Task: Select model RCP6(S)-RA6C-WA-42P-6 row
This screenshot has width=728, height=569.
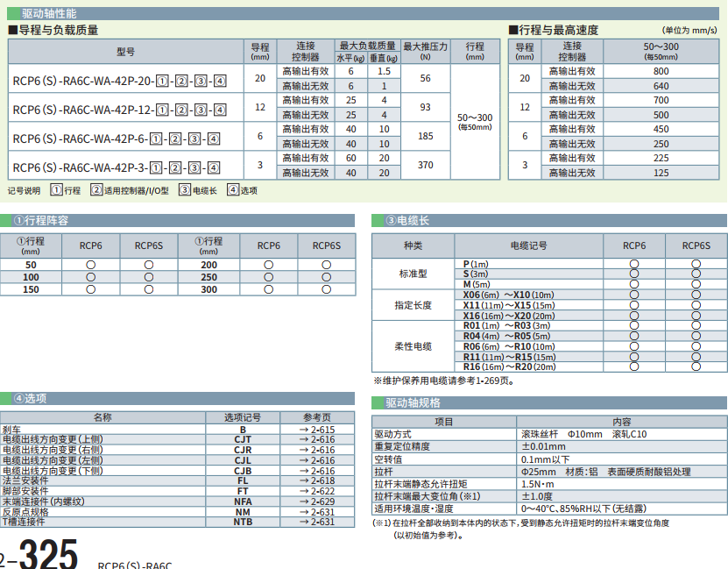Action: coord(116,139)
